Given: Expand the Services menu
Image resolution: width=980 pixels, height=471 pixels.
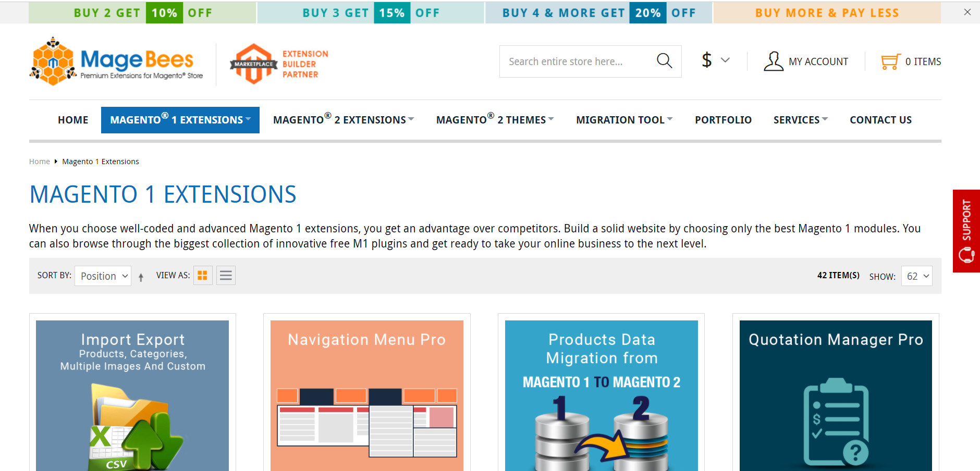Looking at the screenshot, I should (801, 120).
